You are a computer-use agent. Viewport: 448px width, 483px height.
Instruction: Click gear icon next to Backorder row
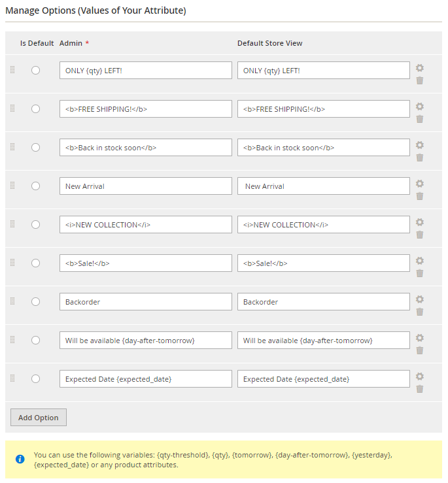point(420,299)
